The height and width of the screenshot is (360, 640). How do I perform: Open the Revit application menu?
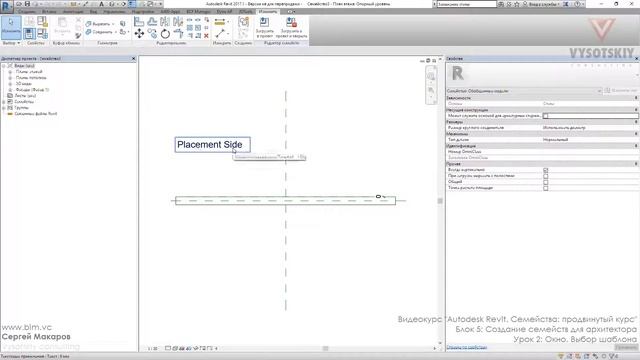click(x=7, y=6)
